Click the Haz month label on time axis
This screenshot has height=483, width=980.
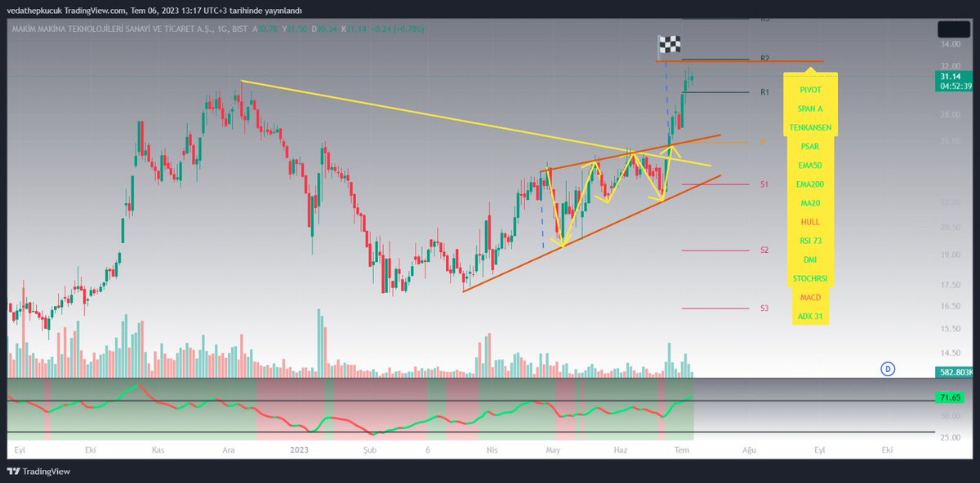pos(621,450)
